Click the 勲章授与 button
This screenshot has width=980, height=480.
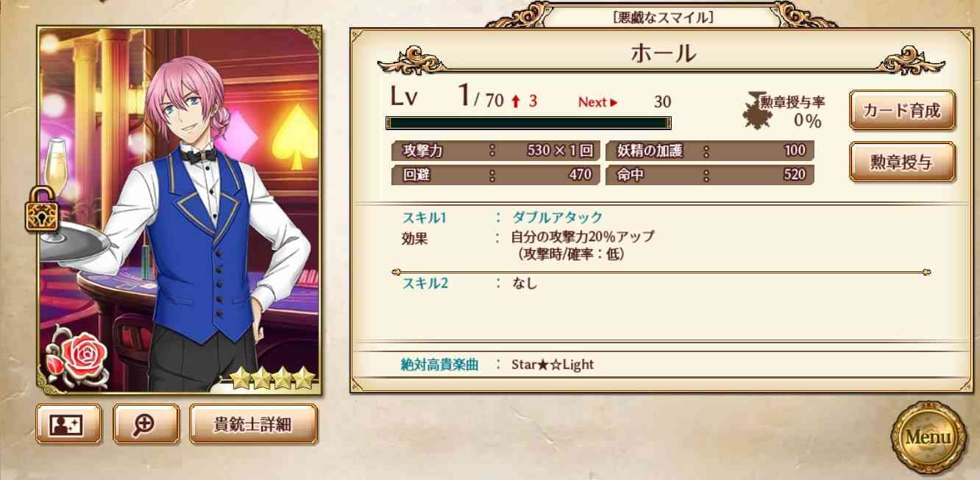point(901,162)
